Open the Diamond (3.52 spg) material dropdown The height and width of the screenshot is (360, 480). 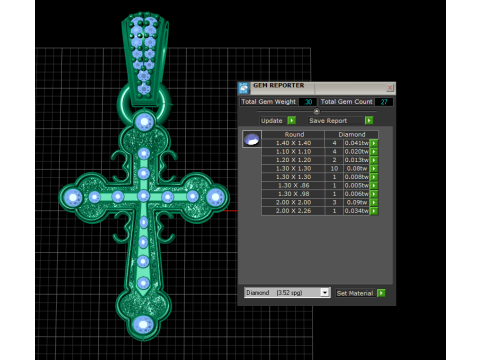tap(287, 293)
